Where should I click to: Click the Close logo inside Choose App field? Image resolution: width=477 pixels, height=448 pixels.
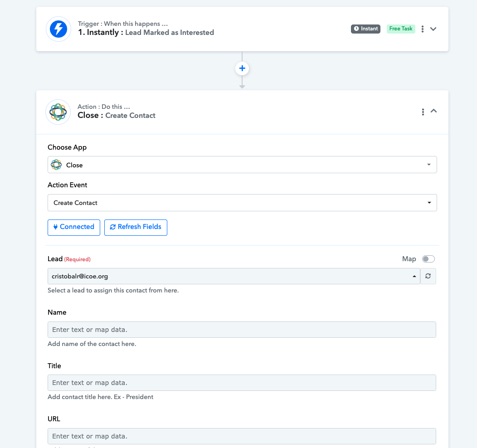pos(56,165)
